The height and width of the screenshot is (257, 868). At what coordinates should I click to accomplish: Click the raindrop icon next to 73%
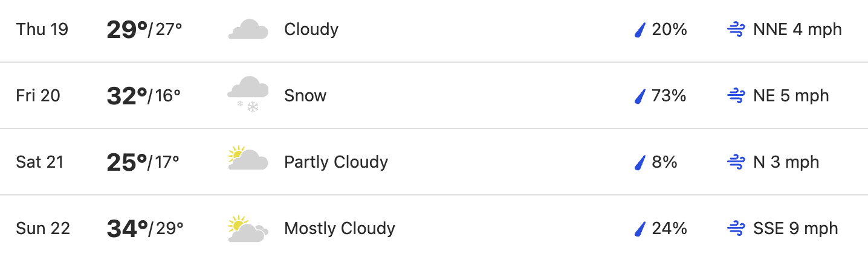tap(640, 96)
